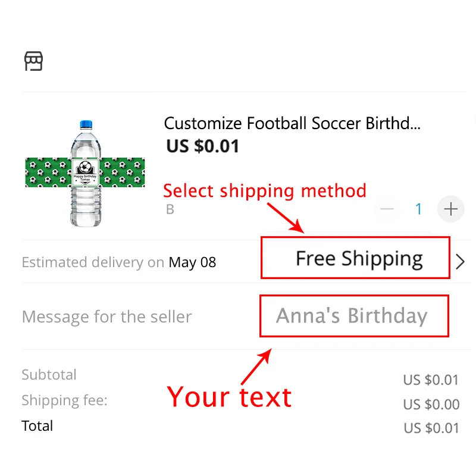This screenshot has height=476, width=476.
Task: Click the Shipping fee amount US $0.00
Action: click(431, 405)
